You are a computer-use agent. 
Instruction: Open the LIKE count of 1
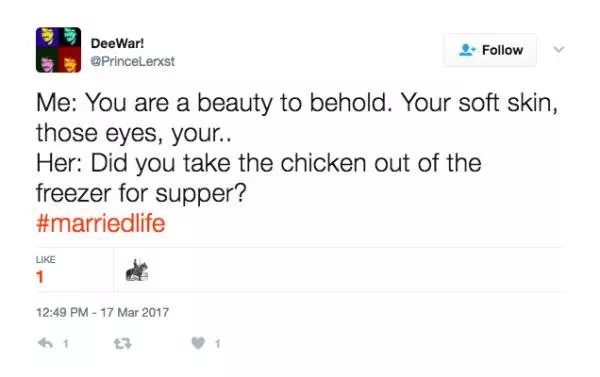click(x=40, y=277)
